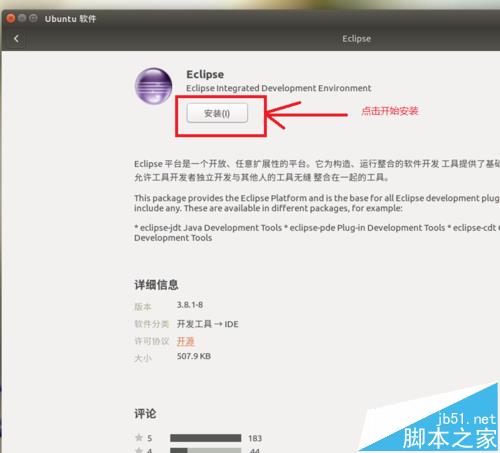Open the 开源 license link
The image size is (500, 453).
[186, 341]
